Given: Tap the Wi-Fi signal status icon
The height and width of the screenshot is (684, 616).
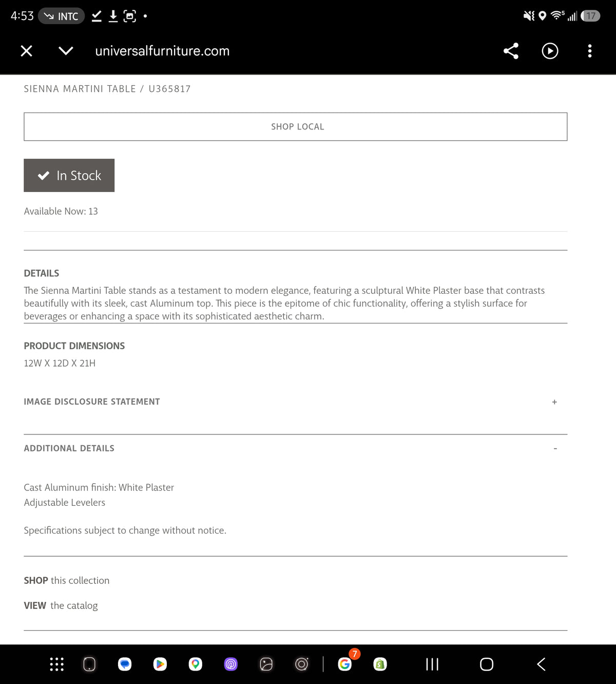Looking at the screenshot, I should pos(557,15).
